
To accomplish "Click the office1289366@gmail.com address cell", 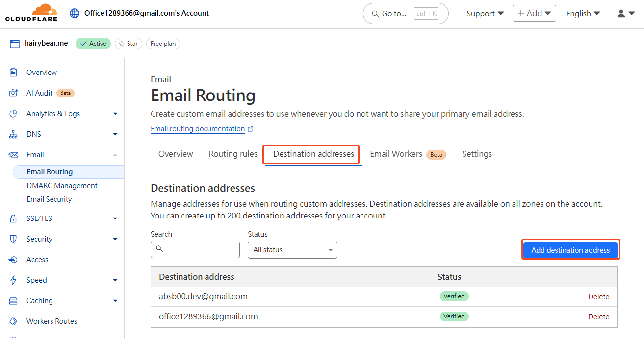I will [x=208, y=316].
